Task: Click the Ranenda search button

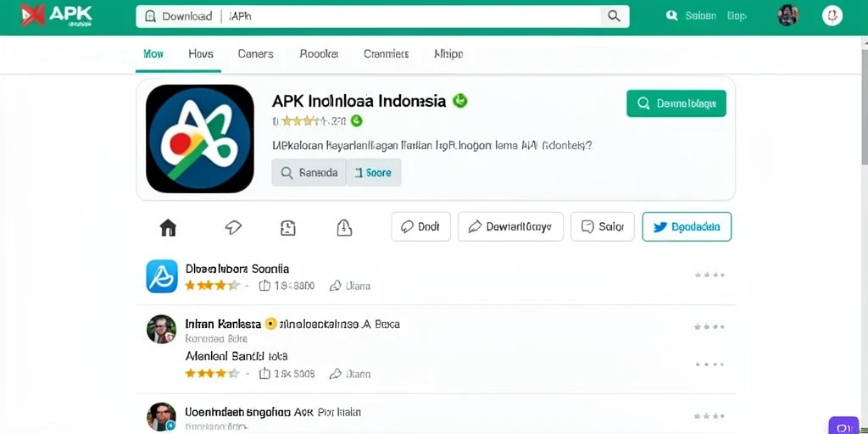Action: [309, 172]
